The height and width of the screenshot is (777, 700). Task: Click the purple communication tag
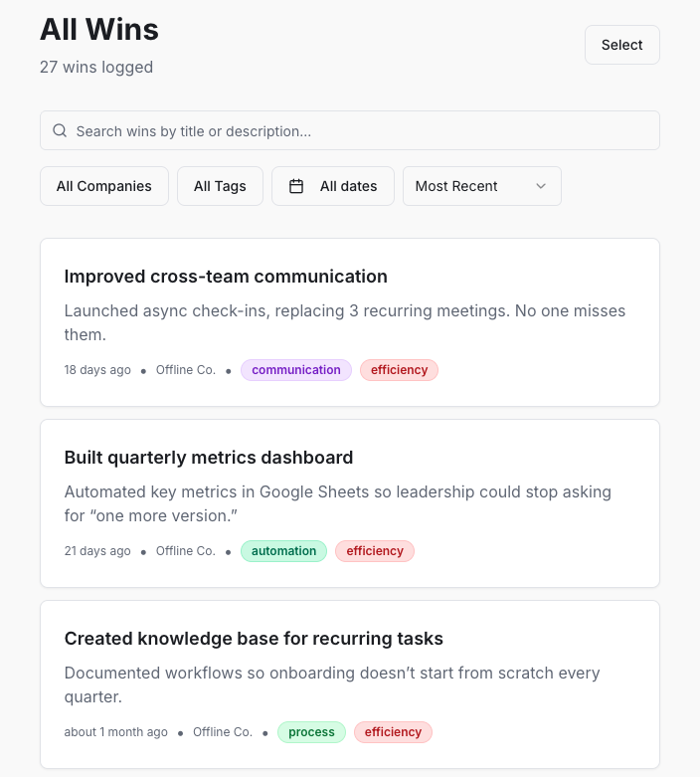pos(296,370)
